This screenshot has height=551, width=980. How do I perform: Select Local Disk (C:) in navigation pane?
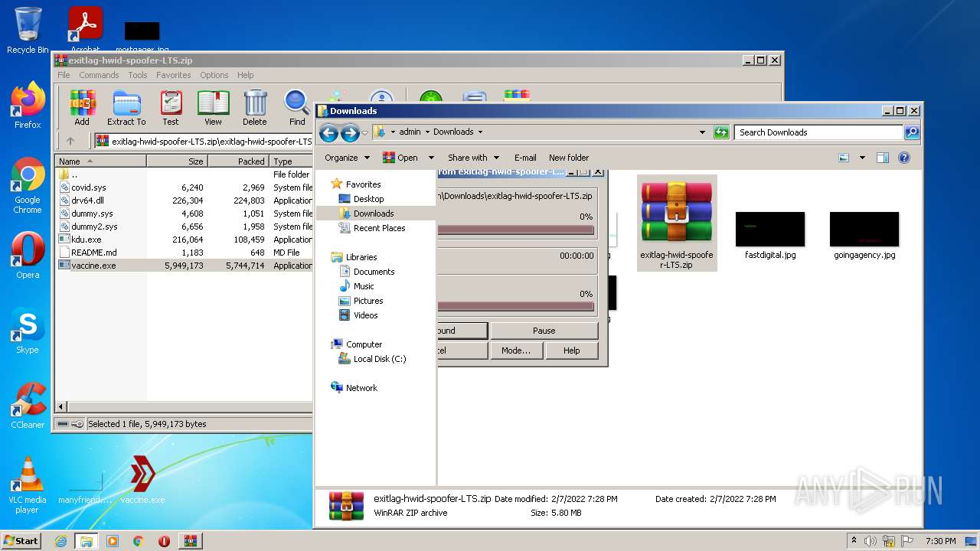coord(380,359)
